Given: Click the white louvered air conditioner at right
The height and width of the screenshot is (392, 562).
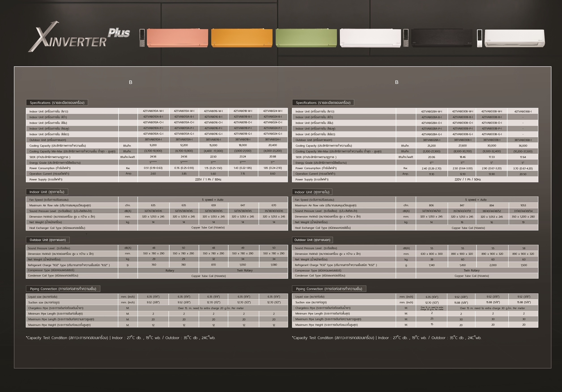Looking at the screenshot, I should (x=515, y=38).
